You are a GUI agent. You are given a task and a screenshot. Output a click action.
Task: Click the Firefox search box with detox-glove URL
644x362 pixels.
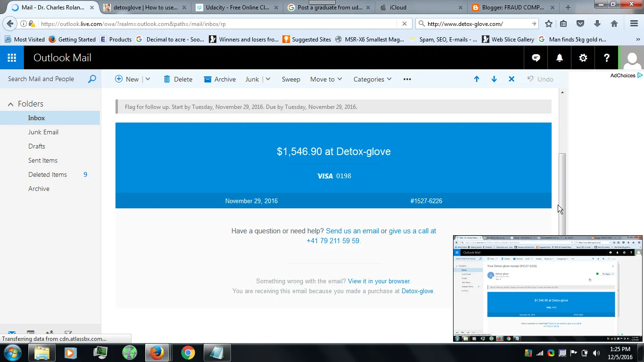click(x=477, y=24)
